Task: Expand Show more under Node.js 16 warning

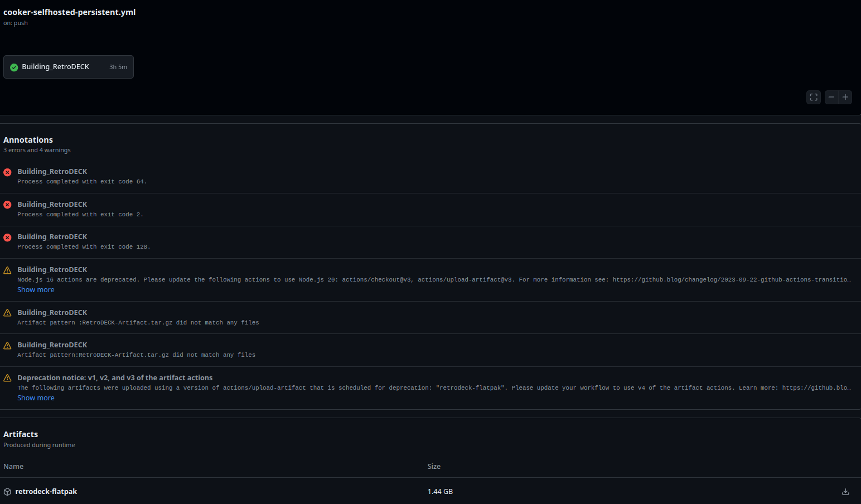Action: 36,290
